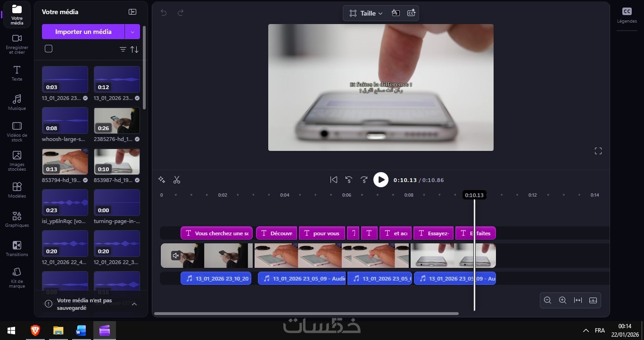Select the 'Essayez-' text clip
Viewport: 644px width, 340px height.
tap(434, 233)
